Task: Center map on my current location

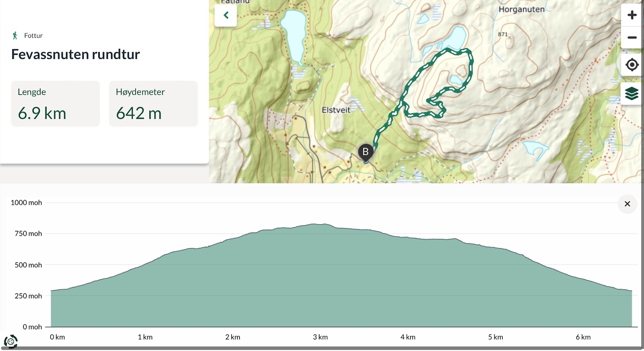Action: 632,64
